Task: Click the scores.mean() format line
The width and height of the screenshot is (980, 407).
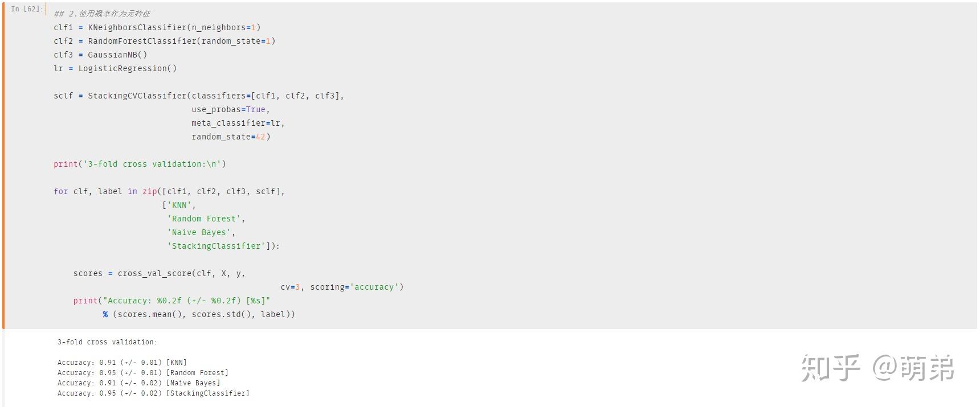Action: coord(199,314)
